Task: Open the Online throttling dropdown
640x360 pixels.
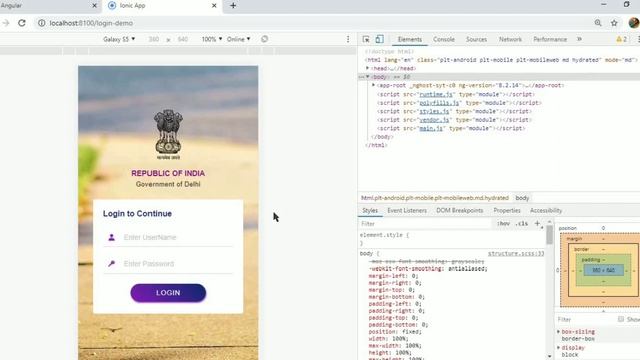Action: (238, 39)
